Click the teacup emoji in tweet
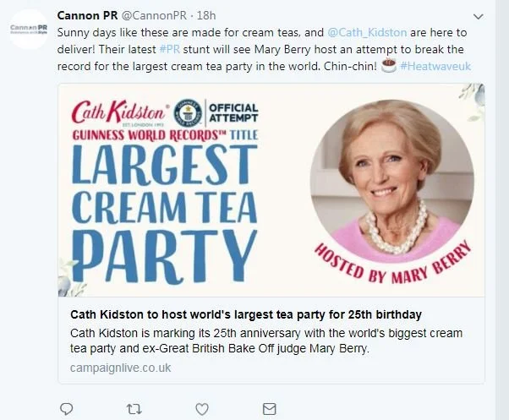 [389, 65]
